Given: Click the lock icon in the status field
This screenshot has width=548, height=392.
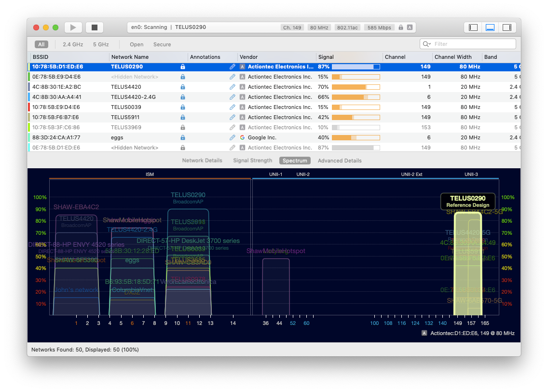Looking at the screenshot, I should pyautogui.click(x=401, y=27).
